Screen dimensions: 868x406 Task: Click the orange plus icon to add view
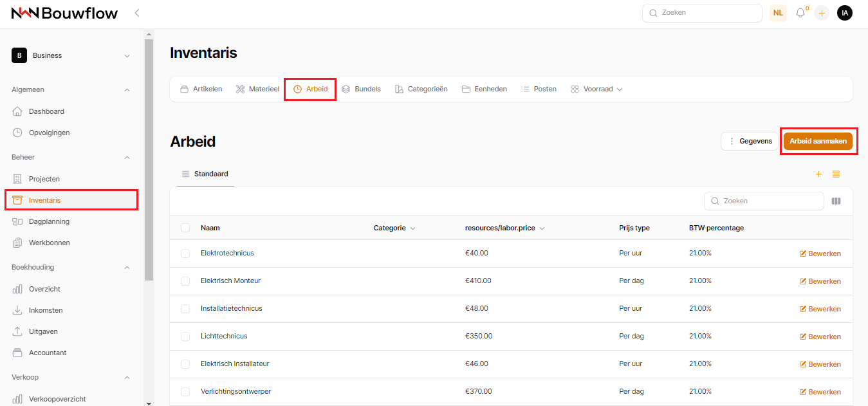(x=818, y=174)
